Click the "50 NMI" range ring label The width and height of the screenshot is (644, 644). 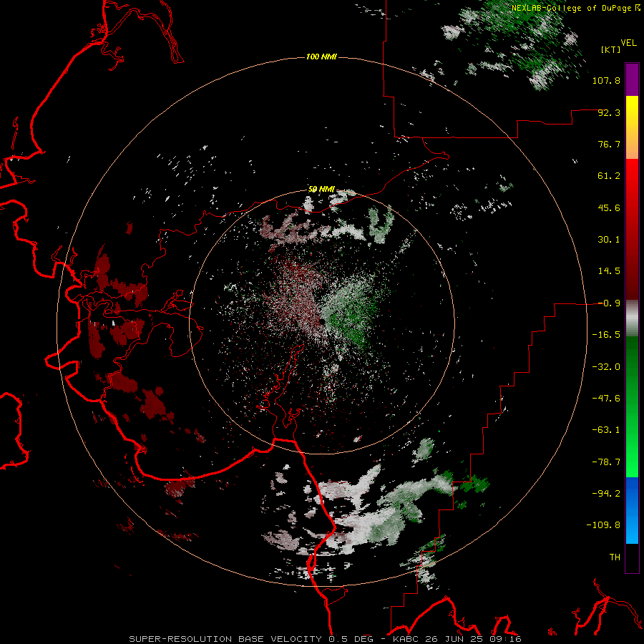coord(321,189)
